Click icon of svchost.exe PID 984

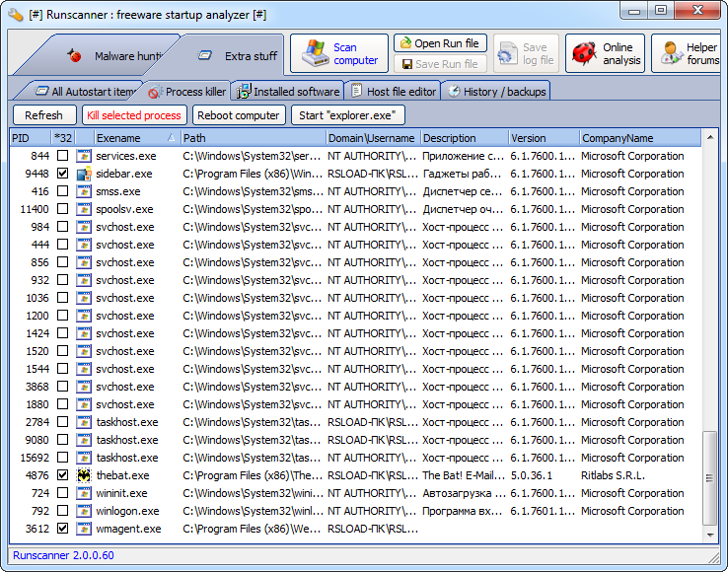tap(84, 227)
